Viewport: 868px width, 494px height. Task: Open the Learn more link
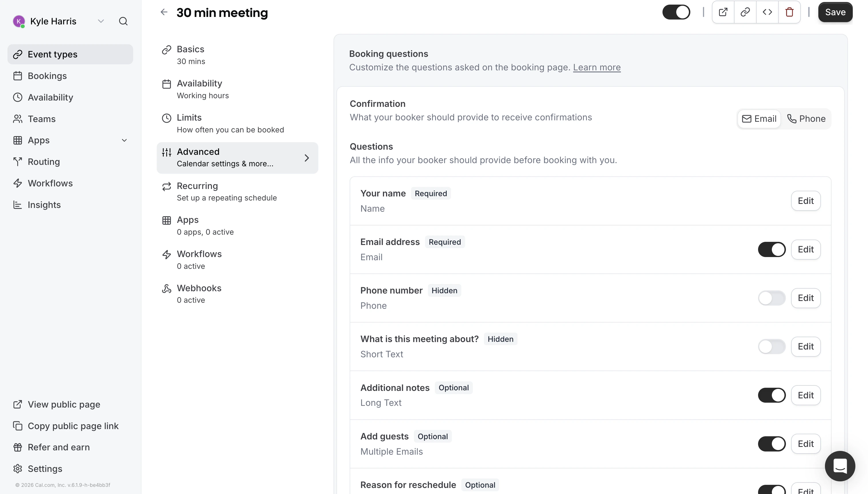pyautogui.click(x=597, y=67)
